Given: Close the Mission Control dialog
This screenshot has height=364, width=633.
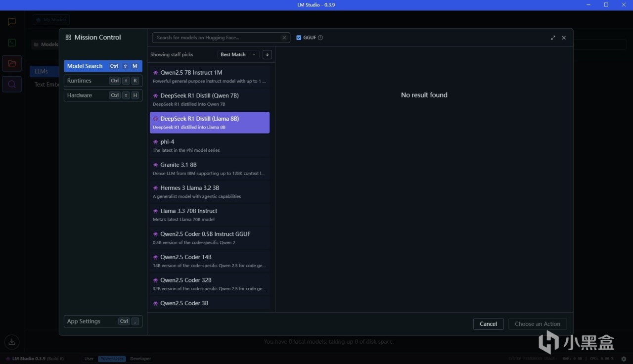Looking at the screenshot, I should (564, 38).
